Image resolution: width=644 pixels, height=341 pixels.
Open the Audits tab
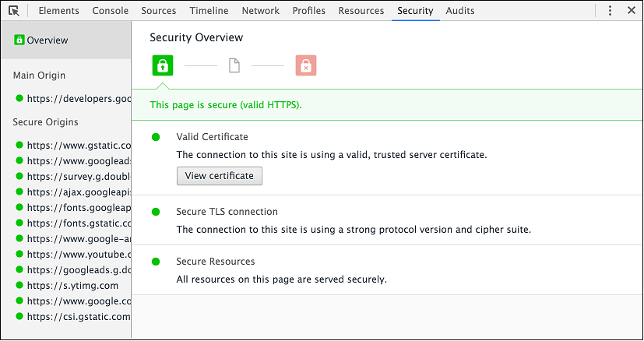460,11
